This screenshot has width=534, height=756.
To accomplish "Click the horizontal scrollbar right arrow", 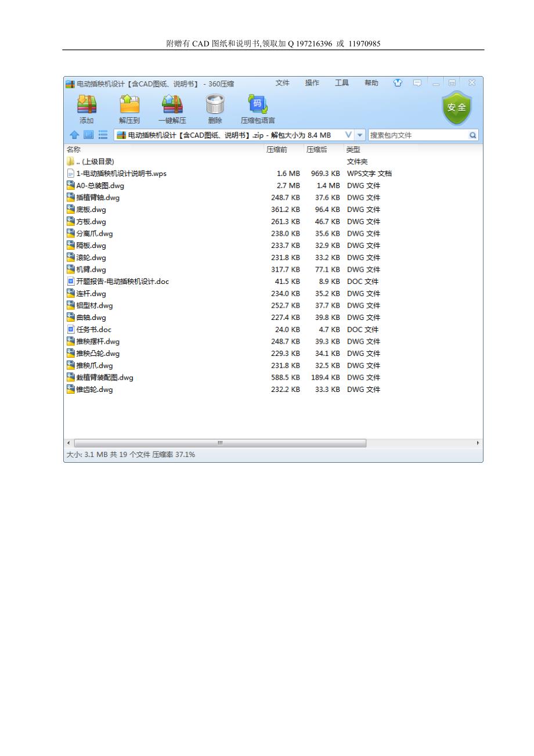I will point(478,443).
